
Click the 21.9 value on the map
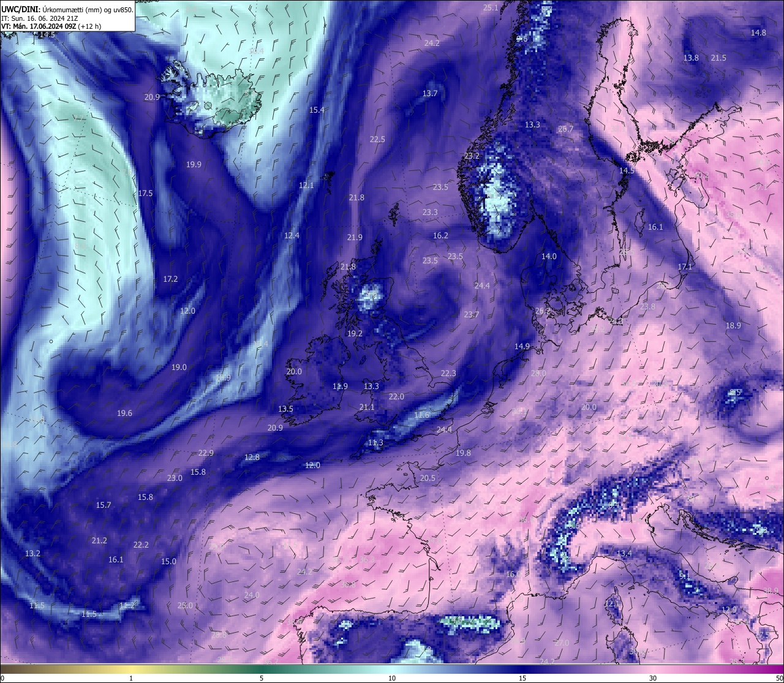355,237
